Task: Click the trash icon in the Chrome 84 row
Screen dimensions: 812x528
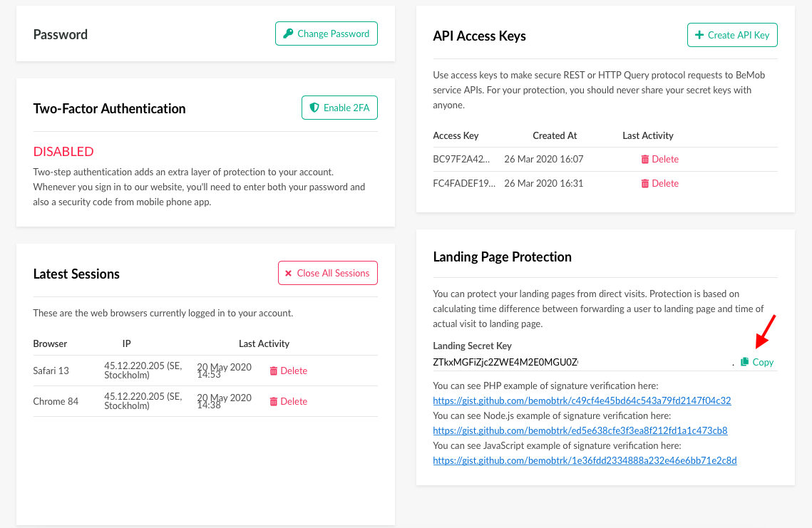Action: [274, 401]
